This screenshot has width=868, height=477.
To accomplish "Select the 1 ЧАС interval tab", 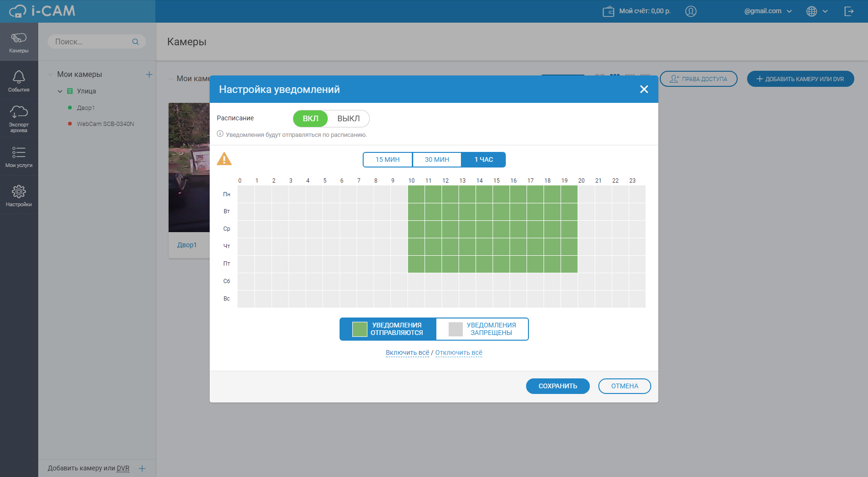I will (x=484, y=159).
